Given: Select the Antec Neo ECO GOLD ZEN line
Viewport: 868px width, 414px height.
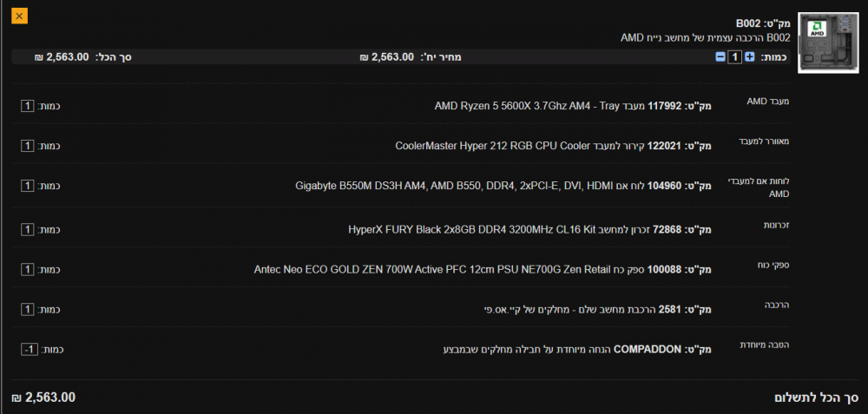Looking at the screenshot, I should [483, 270].
